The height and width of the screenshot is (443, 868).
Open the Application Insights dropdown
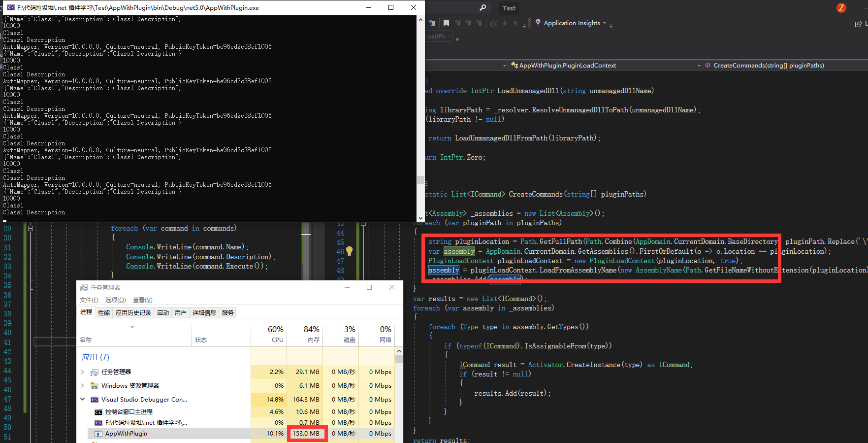point(605,23)
